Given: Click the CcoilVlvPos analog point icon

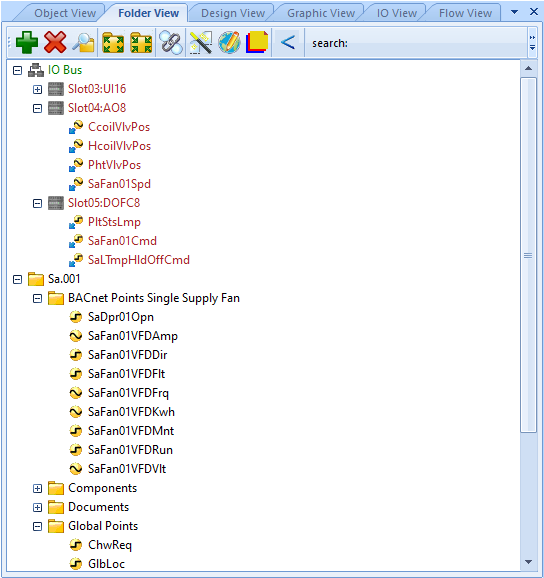Looking at the screenshot, I should click(76, 127).
